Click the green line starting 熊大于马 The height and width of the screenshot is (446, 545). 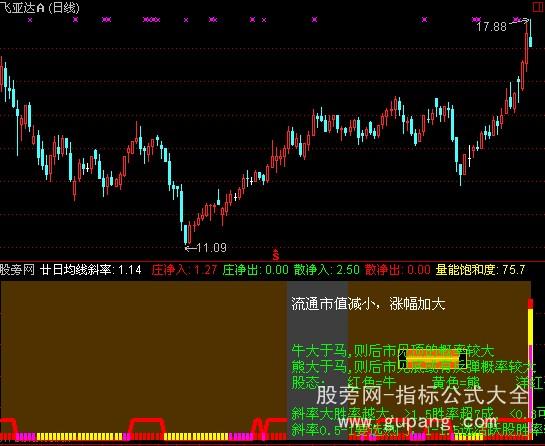coord(413,367)
